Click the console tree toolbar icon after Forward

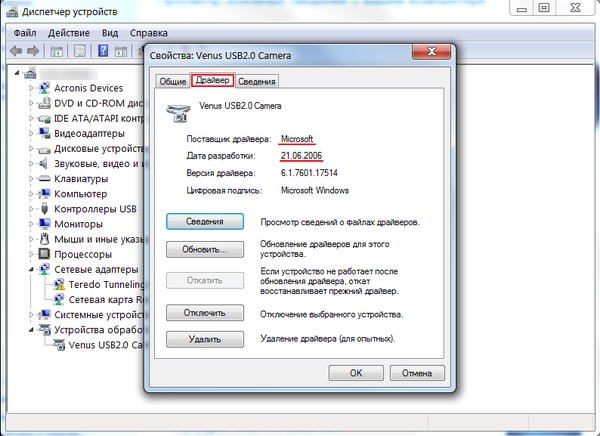(56, 51)
